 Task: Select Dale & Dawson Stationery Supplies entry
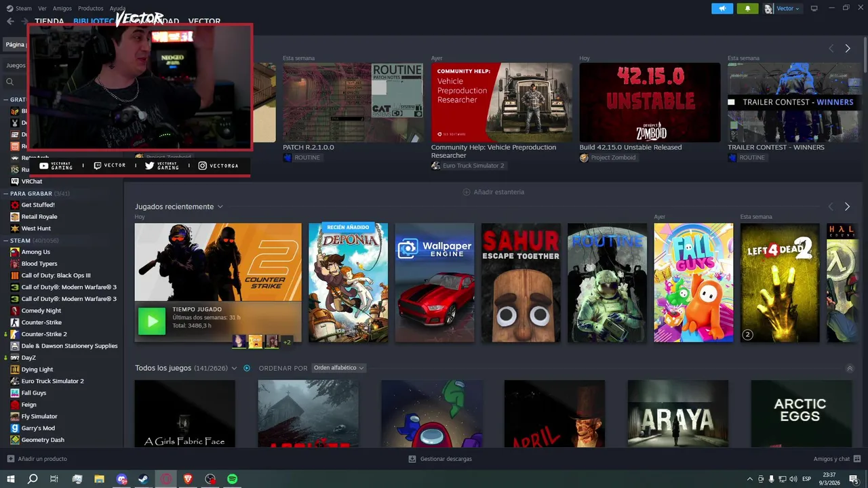(70, 346)
